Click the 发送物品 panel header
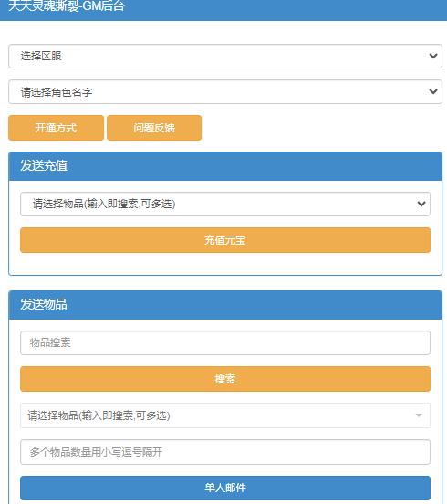447x504 pixels. (x=225, y=305)
